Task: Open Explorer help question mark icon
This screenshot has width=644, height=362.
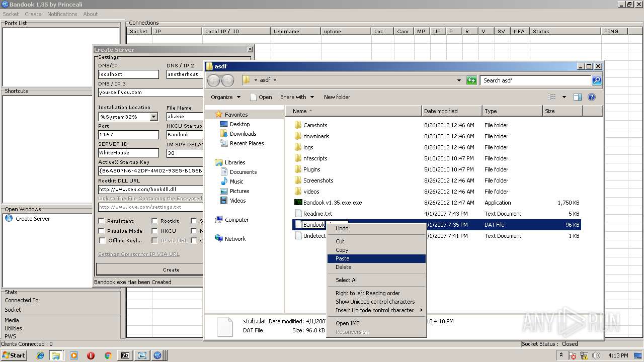Action: point(592,97)
